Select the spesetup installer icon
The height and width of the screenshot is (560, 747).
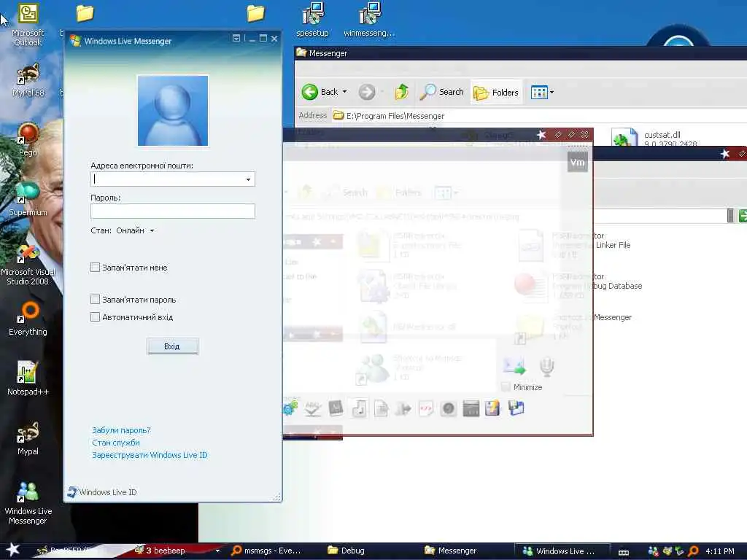tap(312, 20)
